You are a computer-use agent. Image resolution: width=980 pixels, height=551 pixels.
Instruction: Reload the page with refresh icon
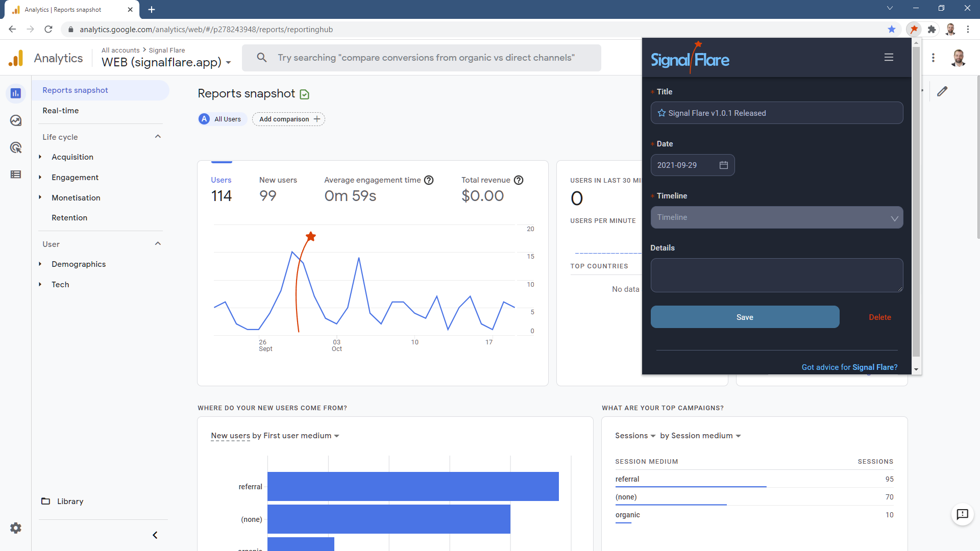click(x=48, y=29)
